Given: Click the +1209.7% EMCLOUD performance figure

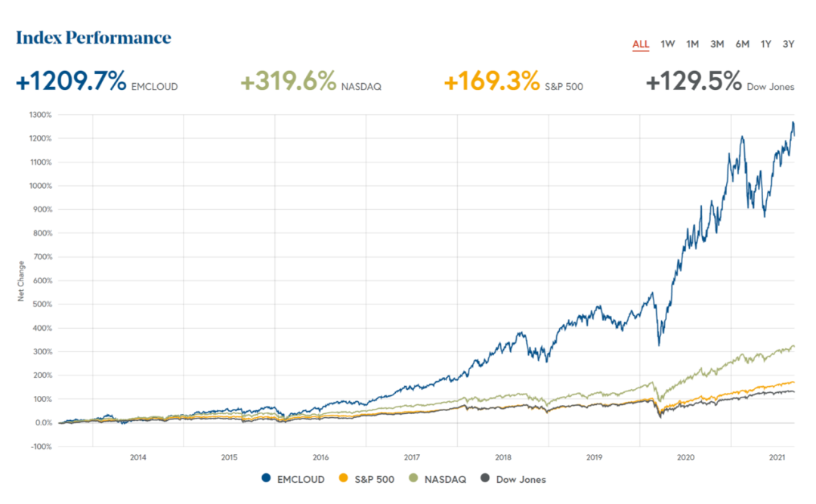Looking at the screenshot, I should pos(71,82).
